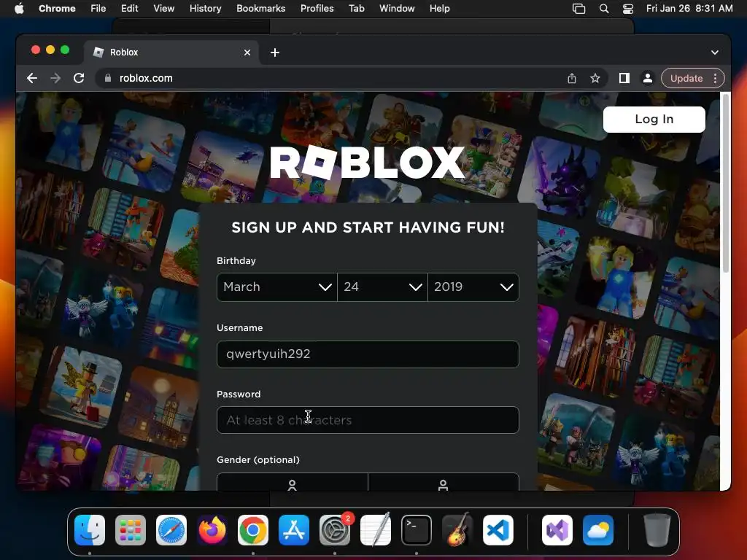Bookmark this page with the star icon
The width and height of the screenshot is (747, 560).
pyautogui.click(x=595, y=78)
